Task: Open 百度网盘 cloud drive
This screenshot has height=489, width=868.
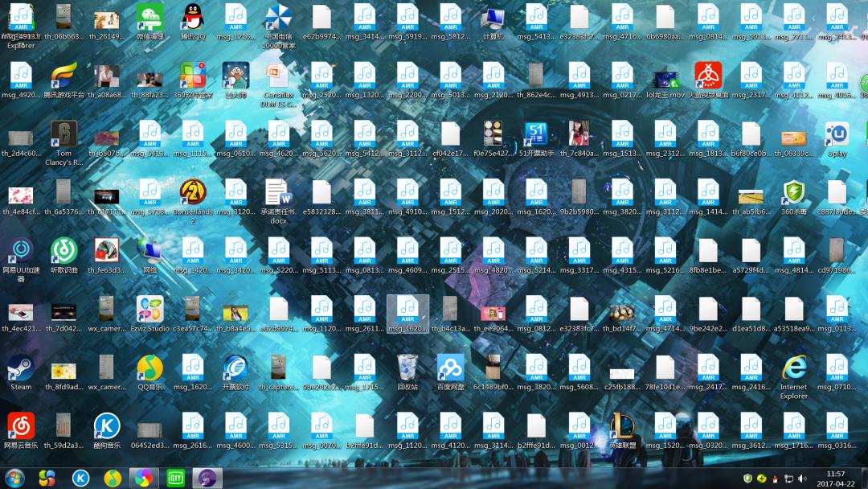Action: click(x=450, y=378)
